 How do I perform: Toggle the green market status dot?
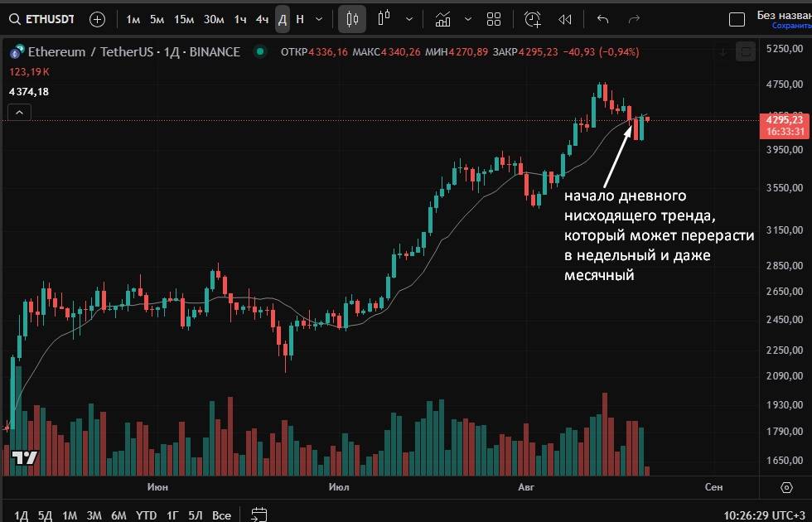point(260,51)
